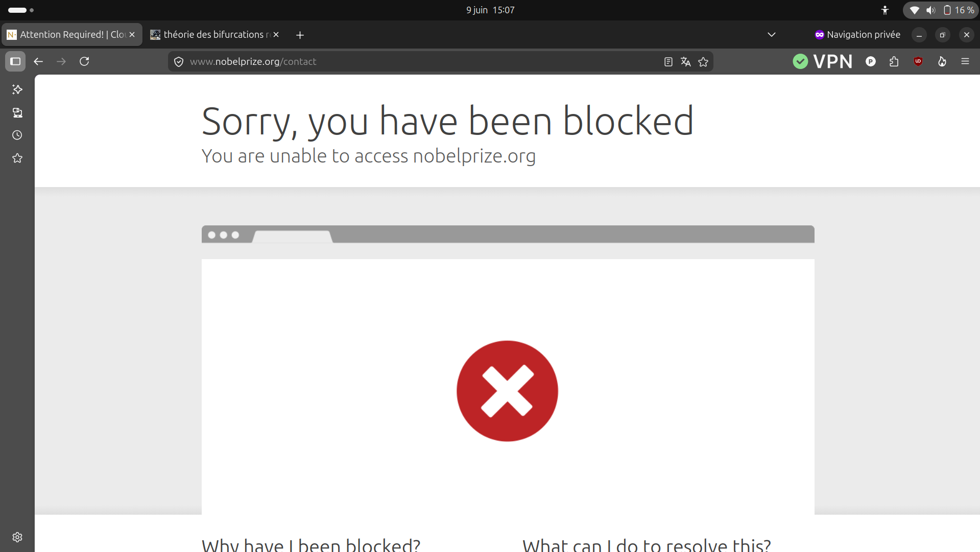Open the Wi-Fi network indicator

pyautogui.click(x=915, y=10)
